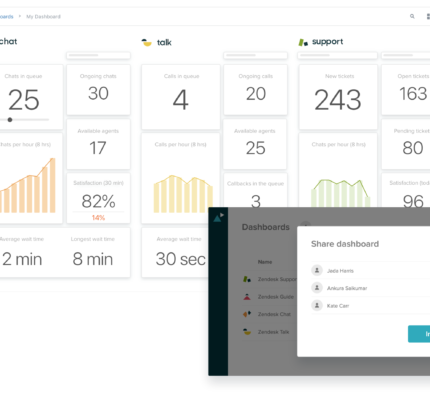Image resolution: width=430 pixels, height=400 pixels.
Task: Click the Zendesk Support row icon
Action: 247,279
